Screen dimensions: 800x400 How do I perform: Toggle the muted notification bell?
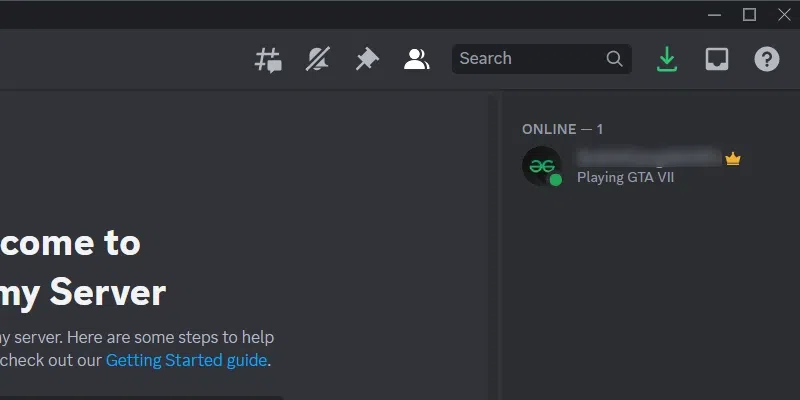point(318,59)
